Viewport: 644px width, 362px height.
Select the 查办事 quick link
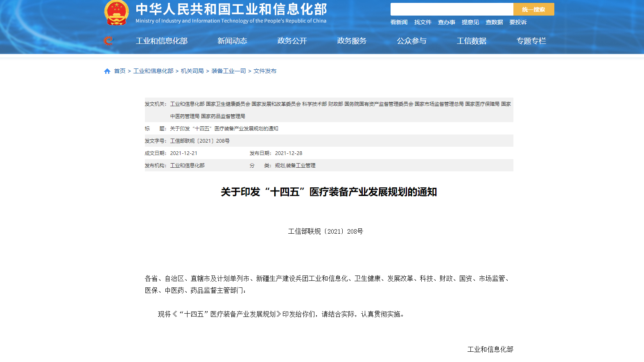coord(446,22)
